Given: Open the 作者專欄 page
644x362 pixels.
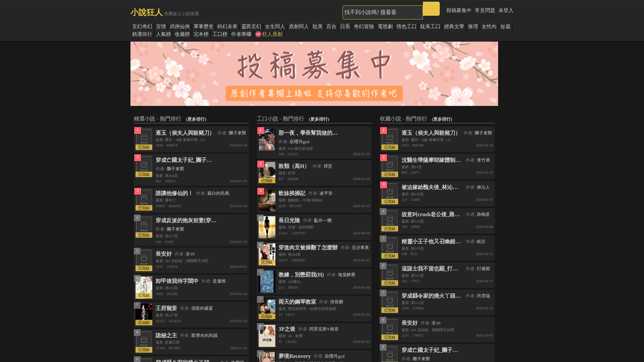Looking at the screenshot, I should pyautogui.click(x=241, y=34).
